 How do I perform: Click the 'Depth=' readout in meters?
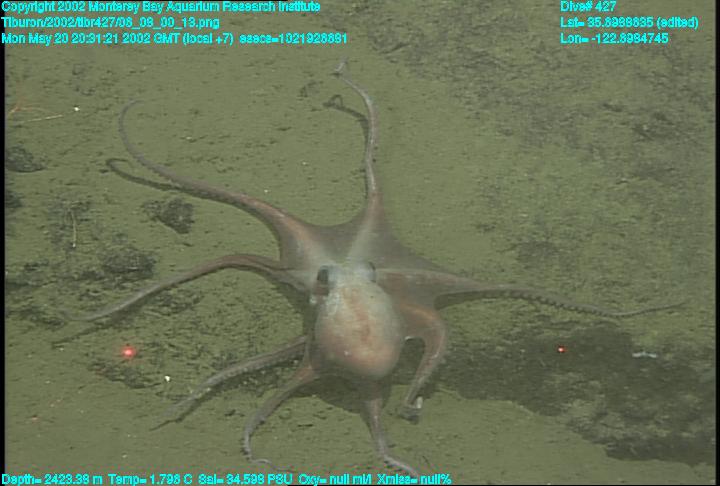pyautogui.click(x=52, y=480)
